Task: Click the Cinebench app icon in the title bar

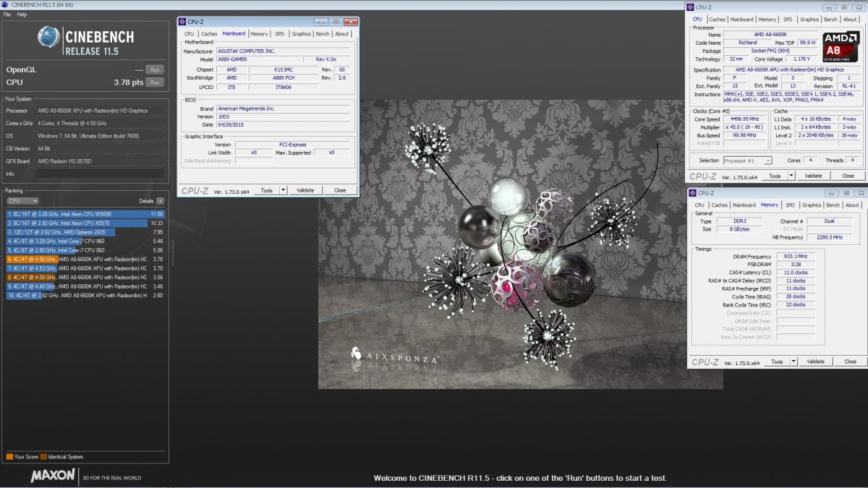Action: (x=6, y=5)
